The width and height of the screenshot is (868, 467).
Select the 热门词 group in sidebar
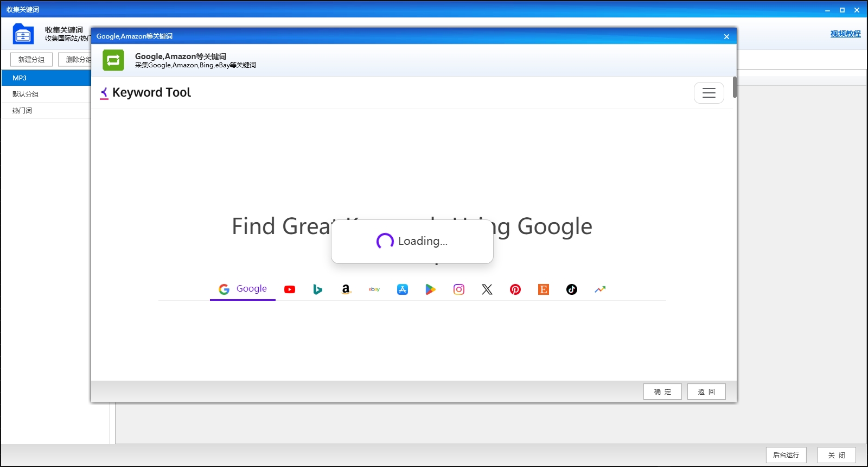tap(46, 110)
